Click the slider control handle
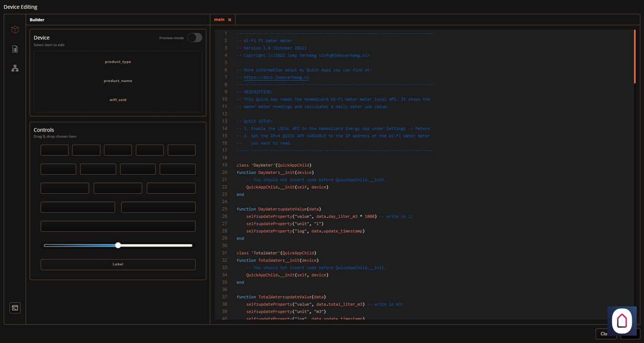 [x=118, y=245]
